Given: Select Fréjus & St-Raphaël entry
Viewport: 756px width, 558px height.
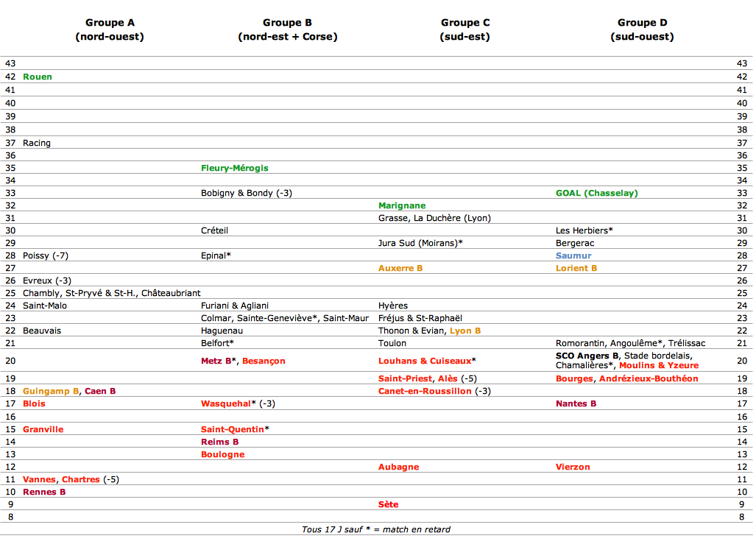Looking at the screenshot, I should [420, 318].
